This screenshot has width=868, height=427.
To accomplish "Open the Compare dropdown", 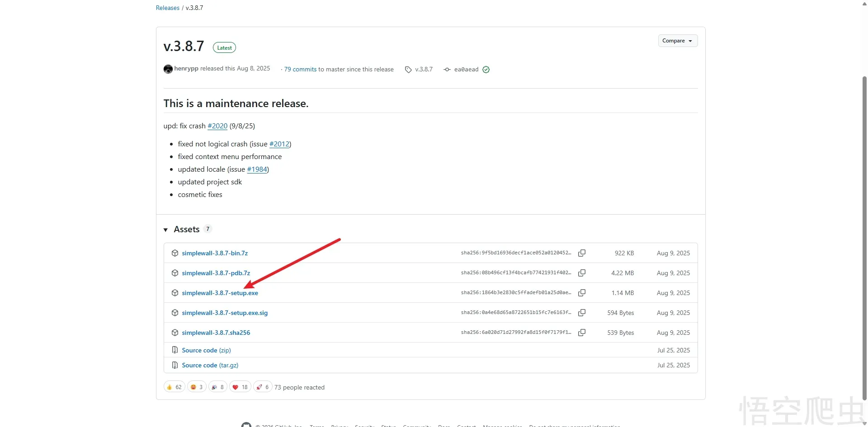I will pos(677,41).
